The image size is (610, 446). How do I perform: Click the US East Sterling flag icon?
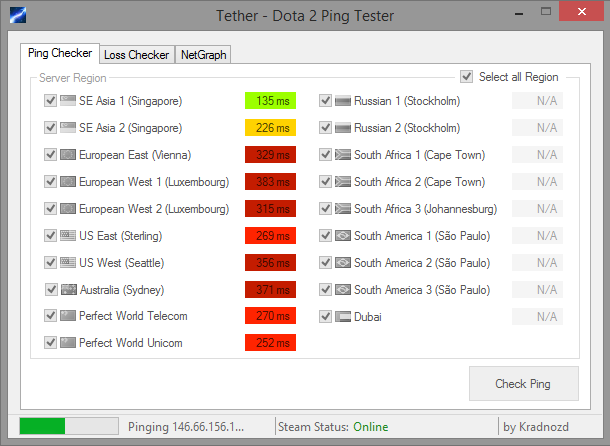click(x=68, y=236)
